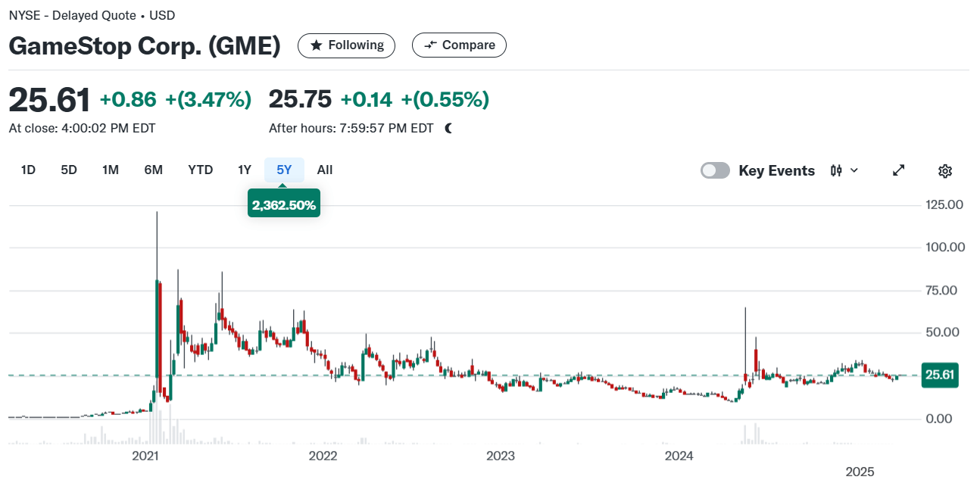Click the Following button
This screenshot has height=483, width=980.
[x=346, y=45]
